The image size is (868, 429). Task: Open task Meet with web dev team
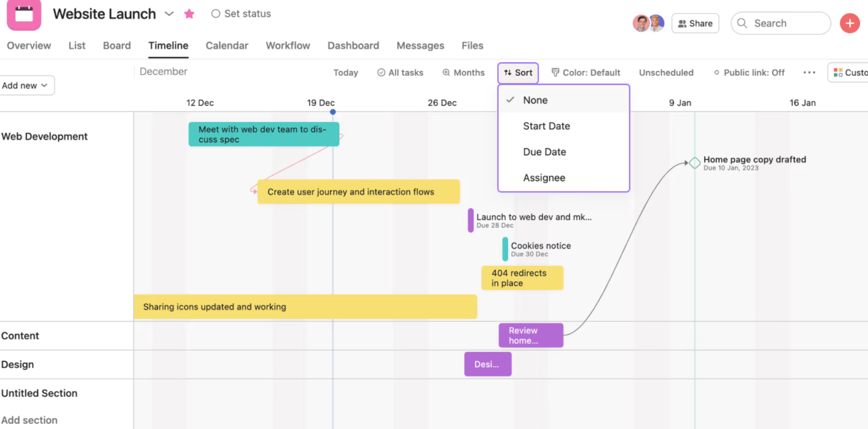[x=264, y=134]
